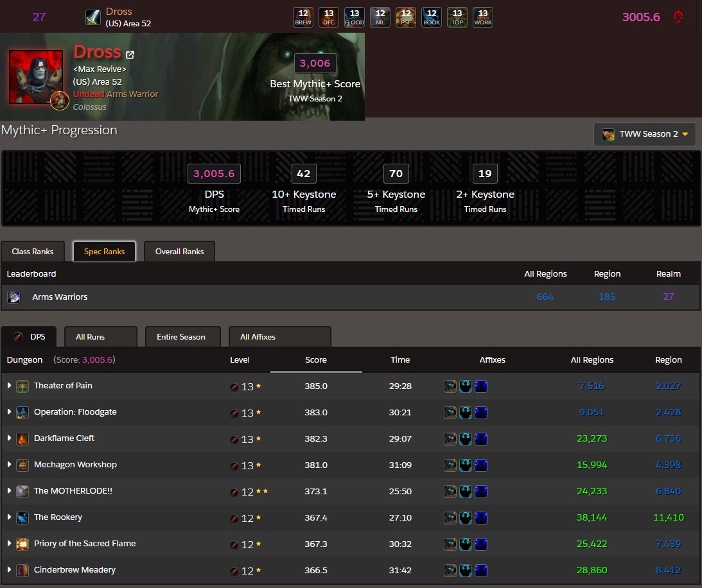Expand Priory of the Sacred Flame row

(x=9, y=543)
